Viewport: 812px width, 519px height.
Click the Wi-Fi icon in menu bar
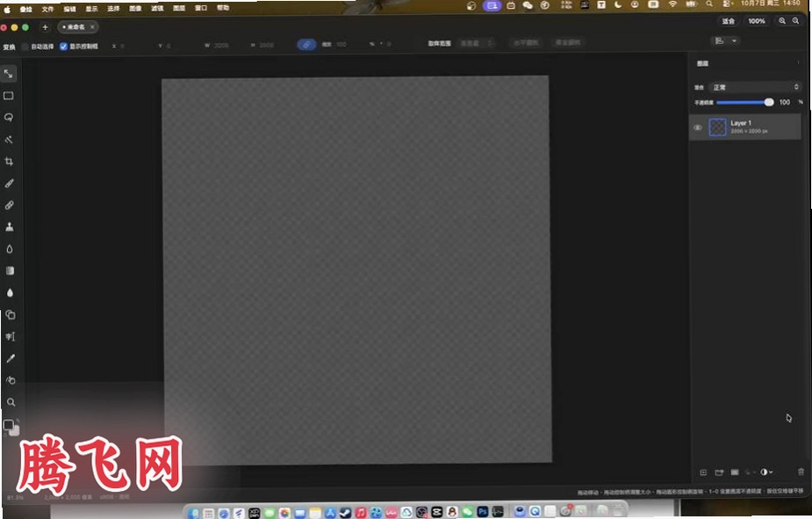pyautogui.click(x=672, y=4)
